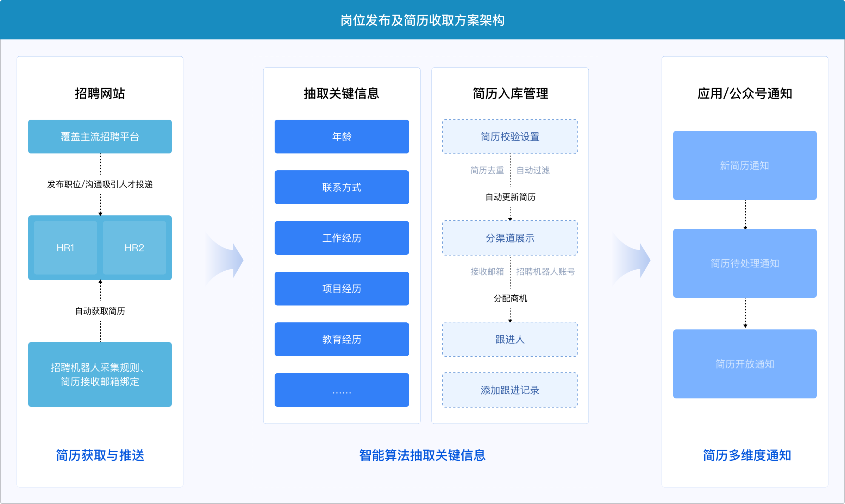Click the 覆盖主流招聘平台 box

coord(100,137)
